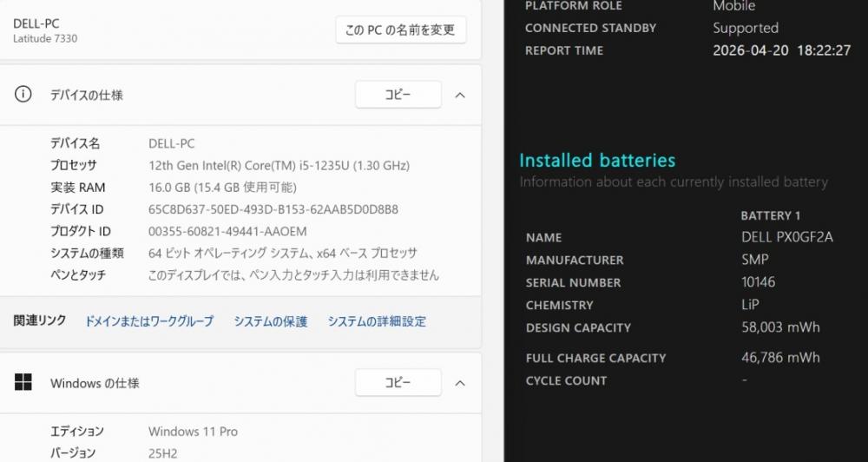Click the デバイス ID value text
Image resolution: width=868 pixels, height=462 pixels.
click(x=273, y=209)
